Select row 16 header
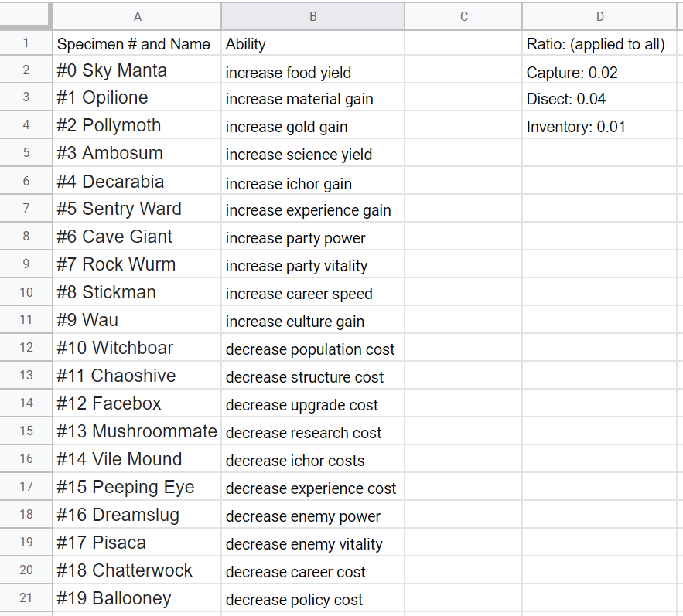 pyautogui.click(x=26, y=458)
